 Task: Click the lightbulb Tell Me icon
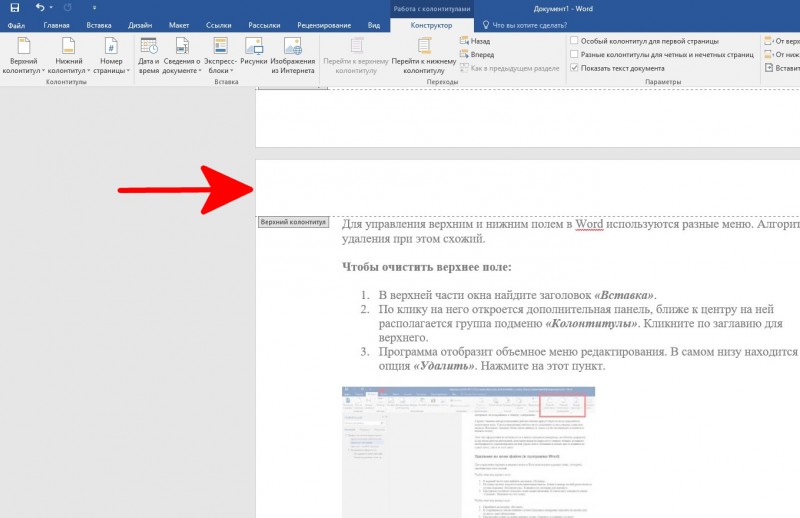pos(485,24)
